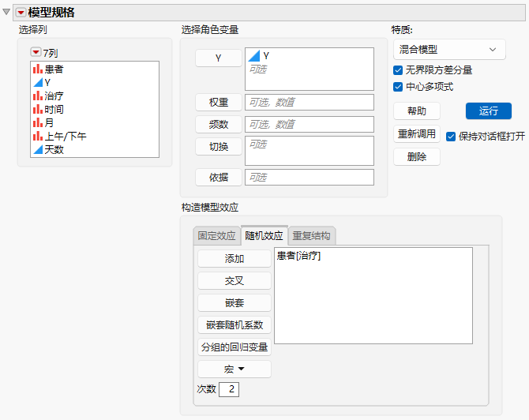Click the 切换 role button

218,147
